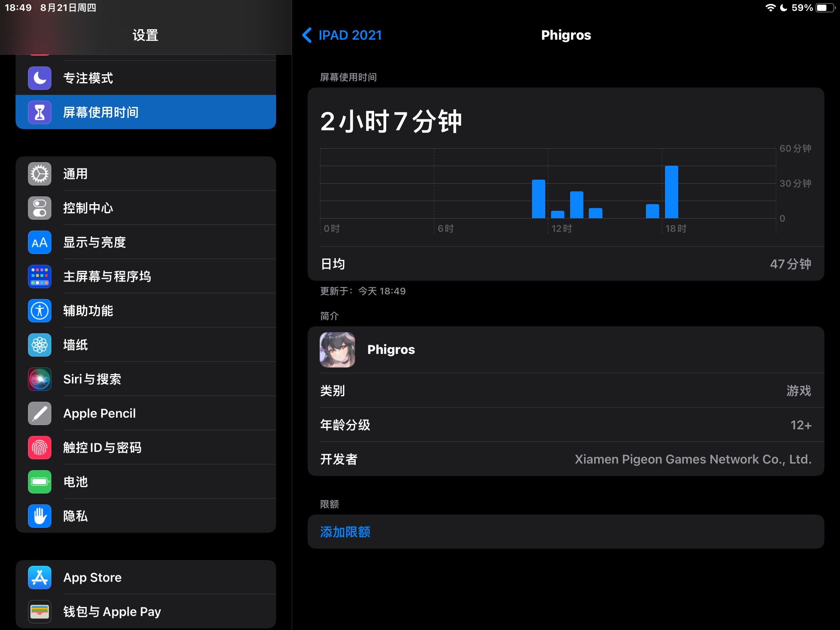Tap the Touch ID fingerprint icon

(40, 448)
